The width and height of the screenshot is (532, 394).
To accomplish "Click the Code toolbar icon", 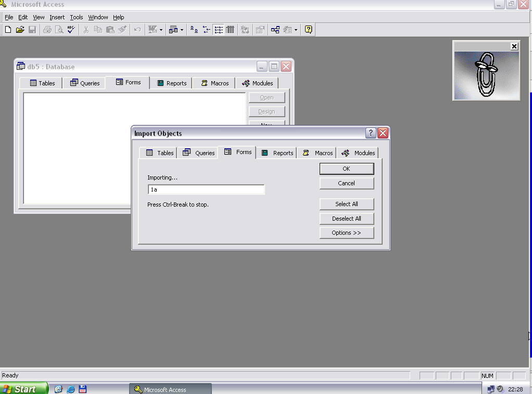I will pos(245,30).
